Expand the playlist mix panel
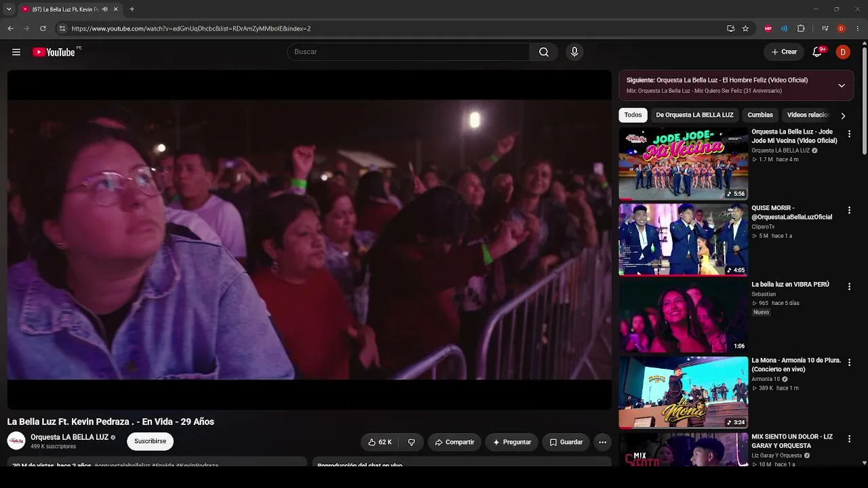Viewport: 868px width, 488px height. 842,85
